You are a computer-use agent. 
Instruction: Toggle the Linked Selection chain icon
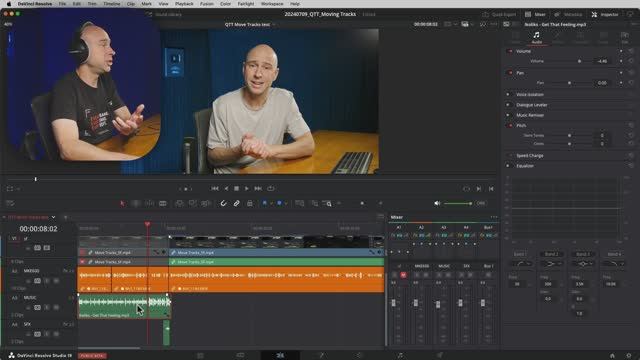[x=236, y=203]
